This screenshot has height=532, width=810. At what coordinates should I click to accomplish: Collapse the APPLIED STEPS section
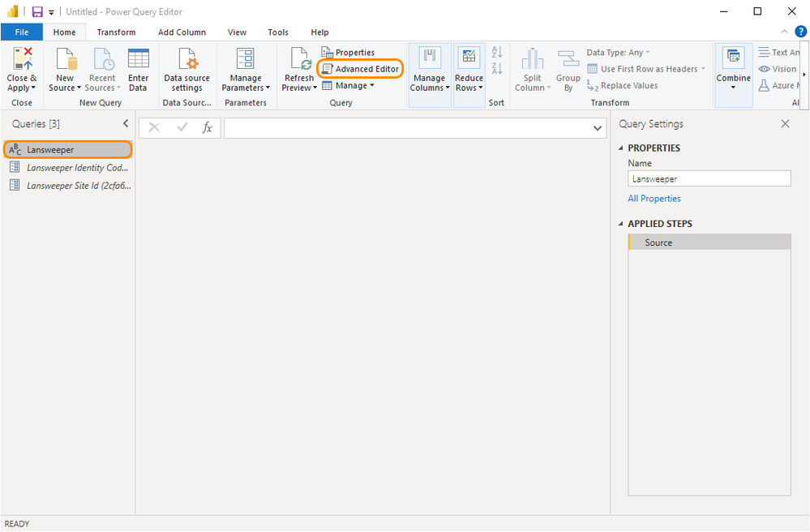pos(622,224)
